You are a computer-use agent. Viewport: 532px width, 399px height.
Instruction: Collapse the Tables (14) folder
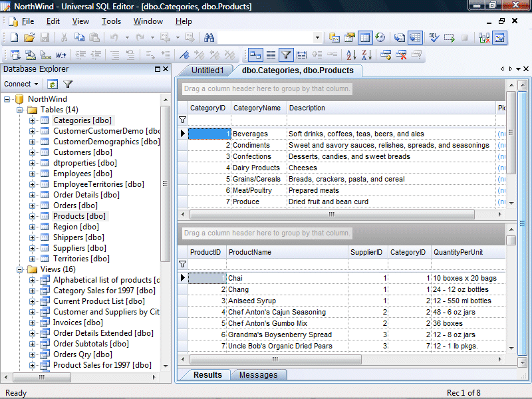click(20, 110)
